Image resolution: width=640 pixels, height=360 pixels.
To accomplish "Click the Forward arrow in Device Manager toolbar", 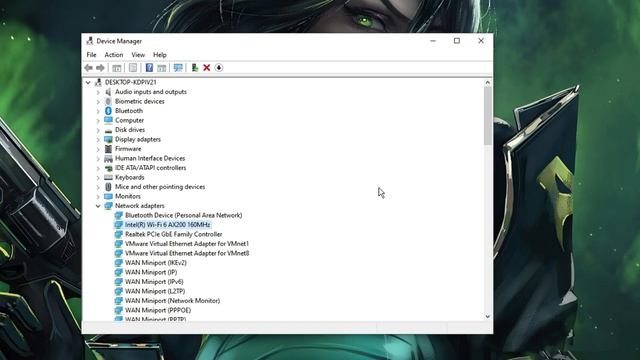I will pyautogui.click(x=100, y=68).
